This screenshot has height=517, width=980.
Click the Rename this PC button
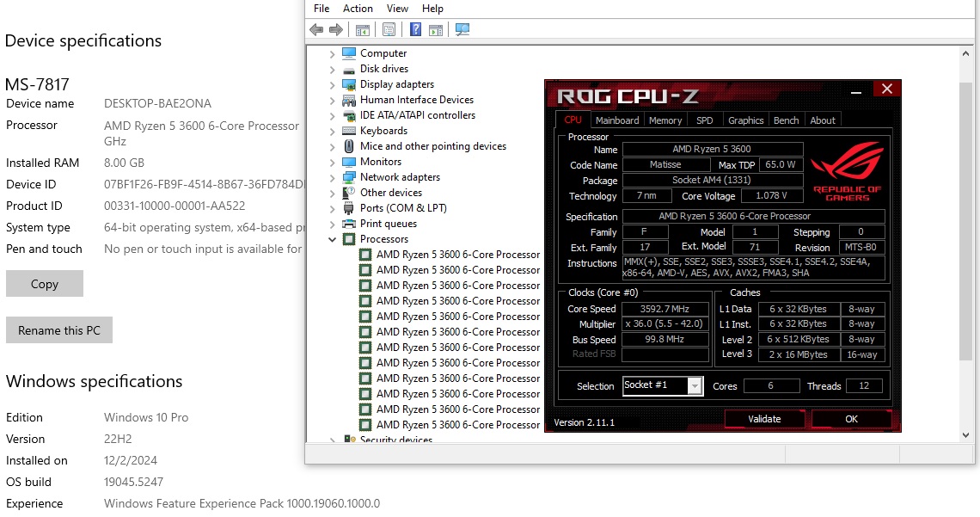pyautogui.click(x=59, y=330)
